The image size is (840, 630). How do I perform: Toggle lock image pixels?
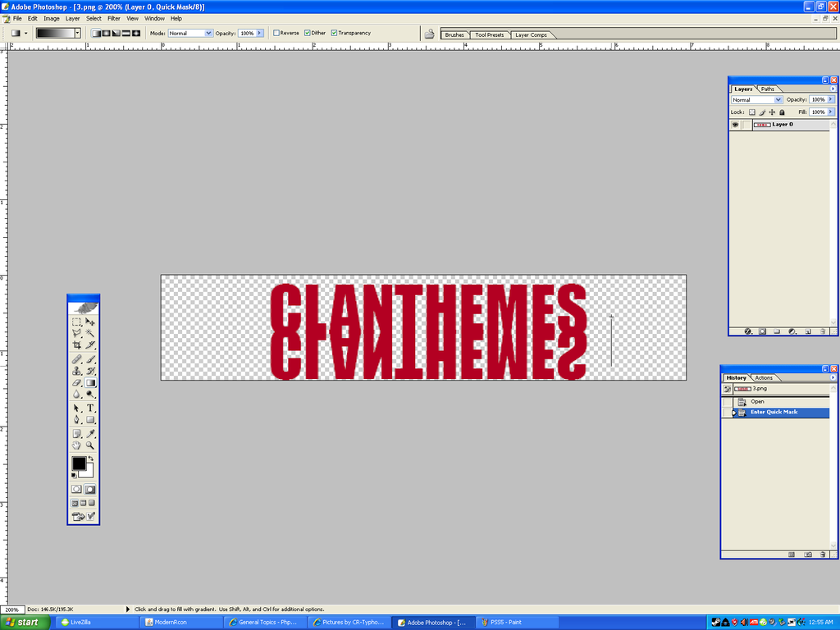(762, 112)
